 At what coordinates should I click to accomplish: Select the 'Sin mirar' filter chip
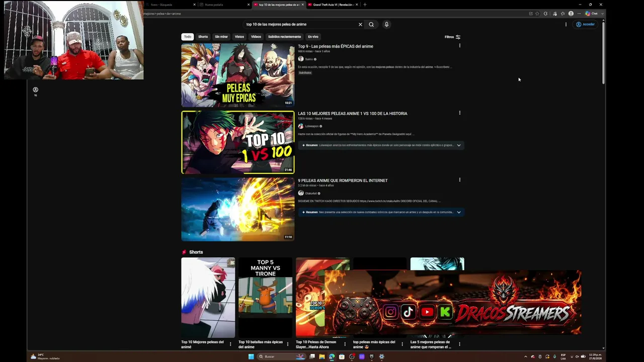(x=221, y=37)
